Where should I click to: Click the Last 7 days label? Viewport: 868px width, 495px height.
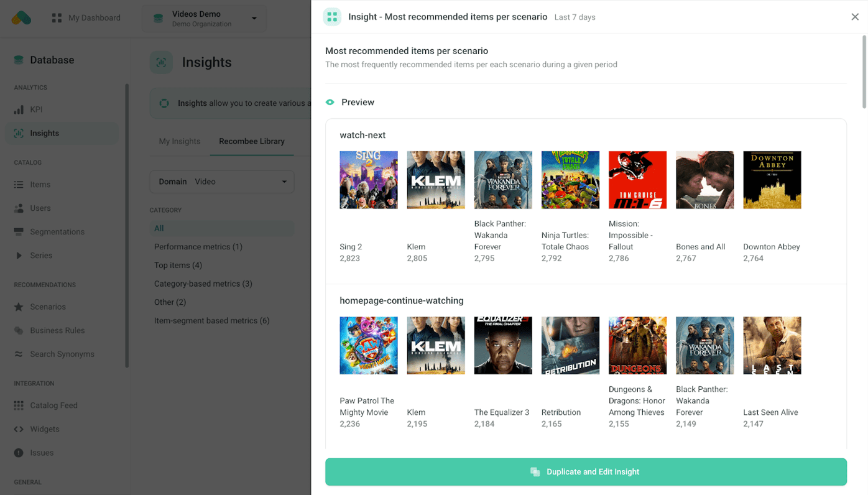pos(575,17)
